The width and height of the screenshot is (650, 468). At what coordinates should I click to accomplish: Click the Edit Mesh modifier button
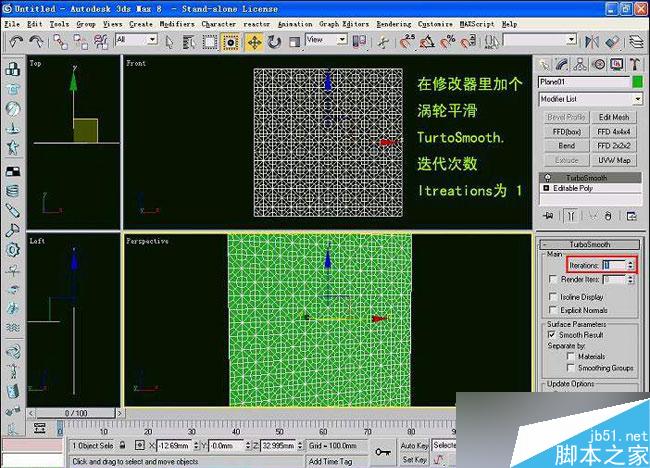(x=614, y=117)
